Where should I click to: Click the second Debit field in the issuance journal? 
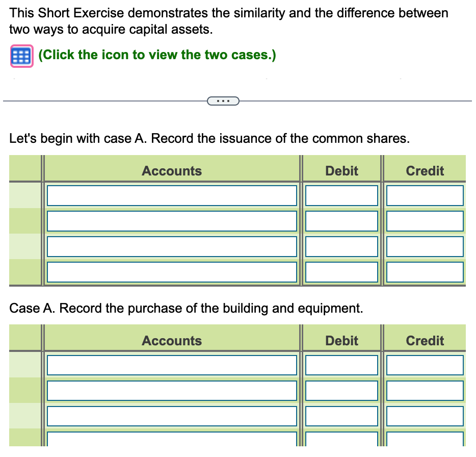pyautogui.click(x=341, y=221)
